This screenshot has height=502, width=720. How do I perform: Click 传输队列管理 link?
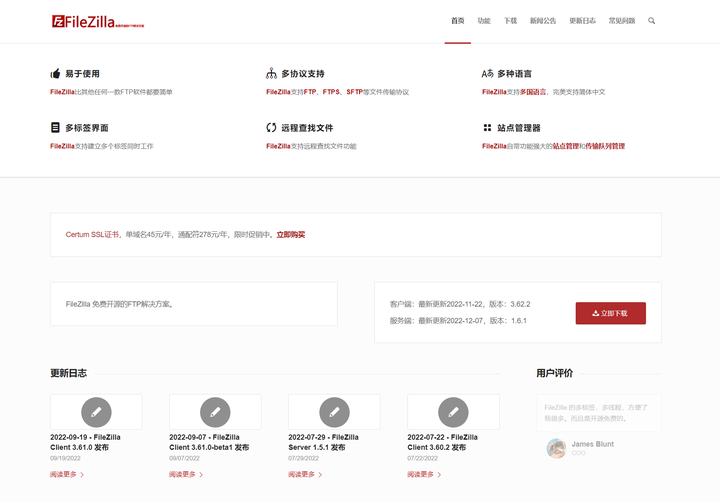point(605,146)
